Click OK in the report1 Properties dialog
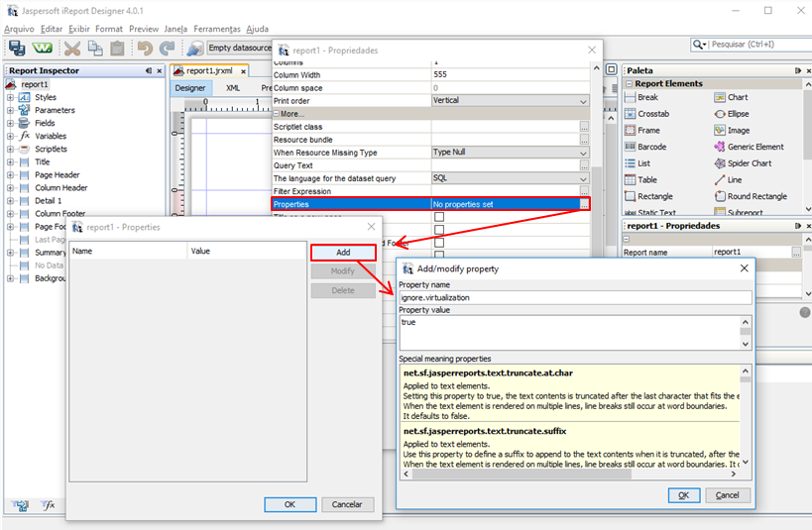The width and height of the screenshot is (812, 530). click(x=290, y=504)
